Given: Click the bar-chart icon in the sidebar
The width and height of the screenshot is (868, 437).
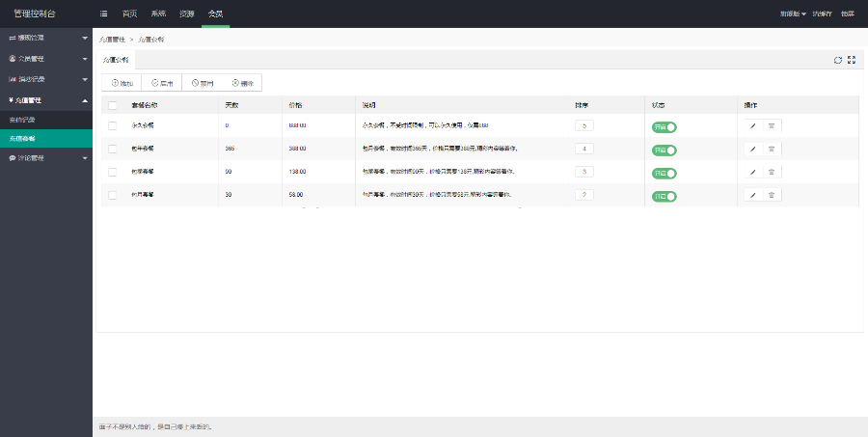Looking at the screenshot, I should coord(13,79).
